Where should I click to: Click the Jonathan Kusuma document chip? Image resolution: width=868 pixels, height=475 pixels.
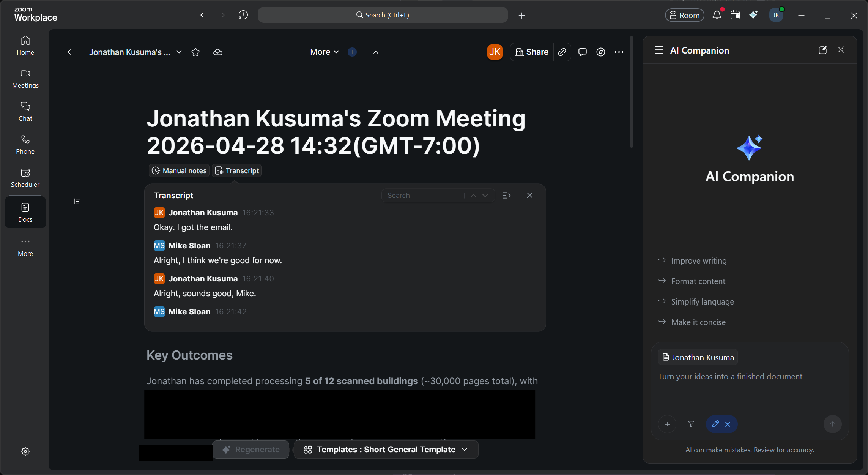698,357
